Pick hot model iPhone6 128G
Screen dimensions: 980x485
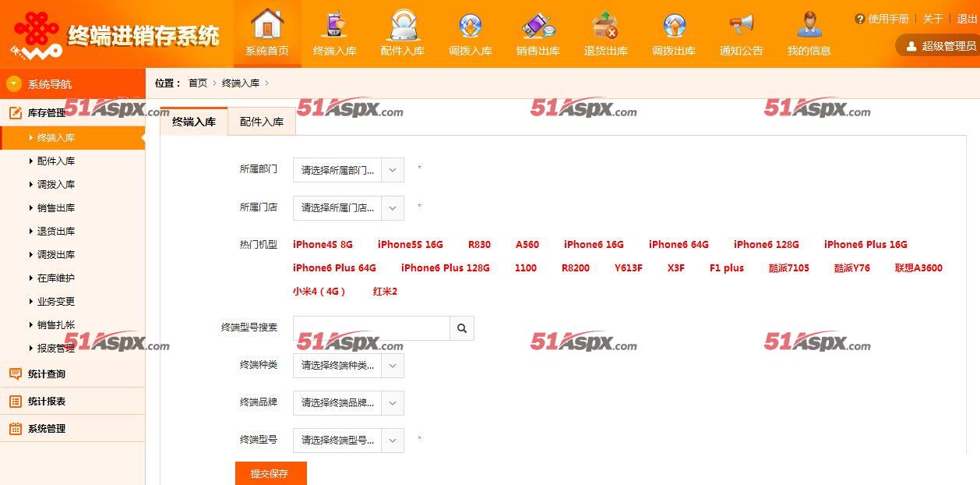767,244
